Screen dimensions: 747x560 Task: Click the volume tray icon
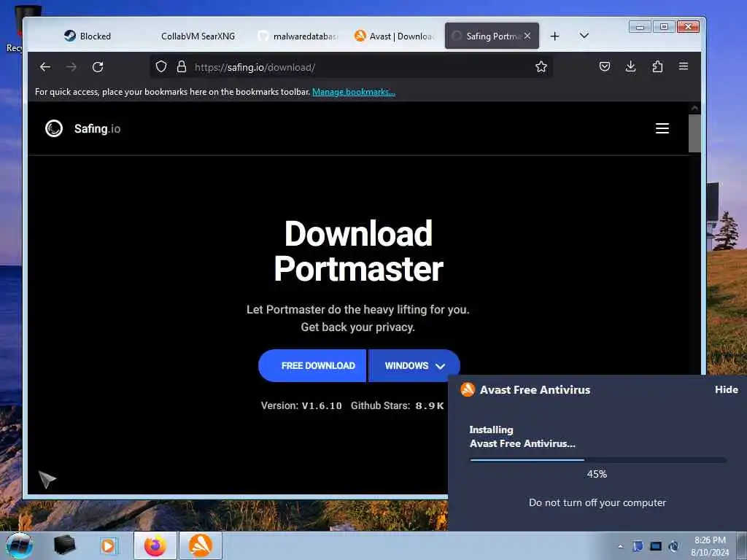coord(673,546)
